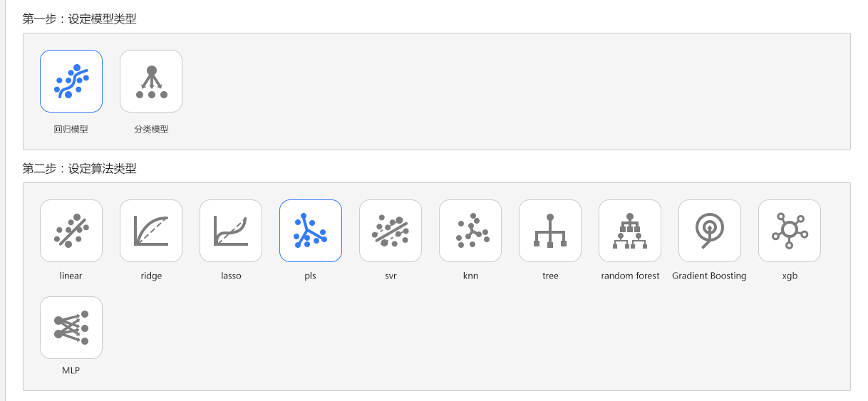This screenshot has width=868, height=401.
Task: Choose the xgb algorithm icon
Action: (x=790, y=231)
